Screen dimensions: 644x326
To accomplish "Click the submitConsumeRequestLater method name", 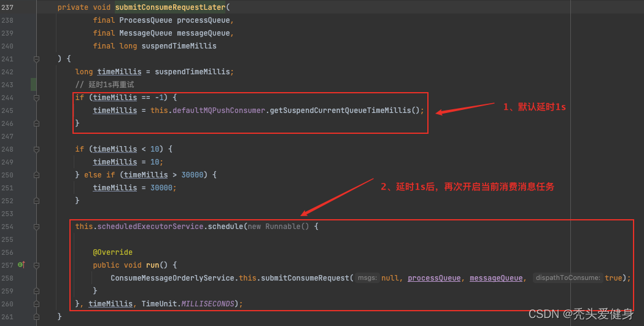I will pyautogui.click(x=163, y=7).
